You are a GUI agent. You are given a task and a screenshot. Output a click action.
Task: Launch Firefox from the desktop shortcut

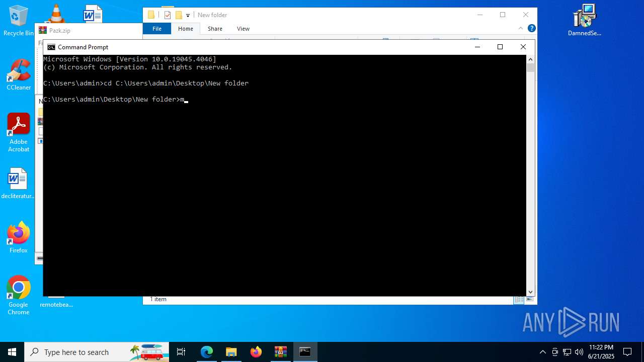(x=19, y=237)
